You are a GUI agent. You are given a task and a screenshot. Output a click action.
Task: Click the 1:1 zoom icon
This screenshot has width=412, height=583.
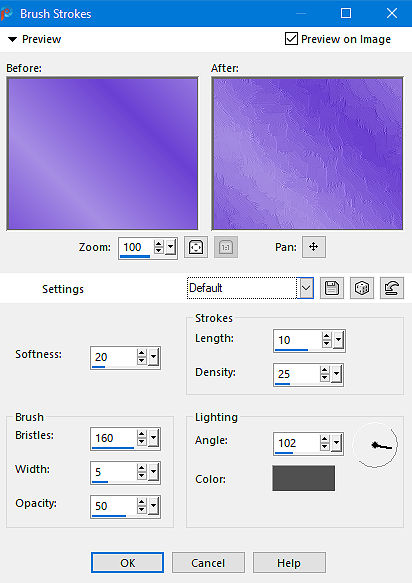tap(226, 247)
